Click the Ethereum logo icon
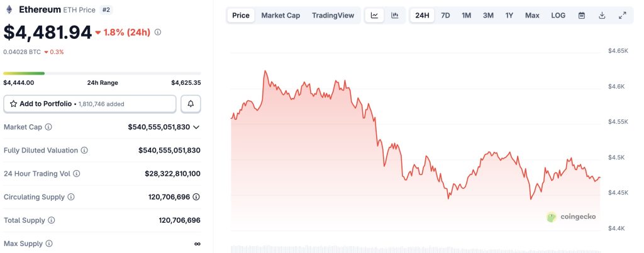This screenshot has height=253, width=644. (x=9, y=10)
